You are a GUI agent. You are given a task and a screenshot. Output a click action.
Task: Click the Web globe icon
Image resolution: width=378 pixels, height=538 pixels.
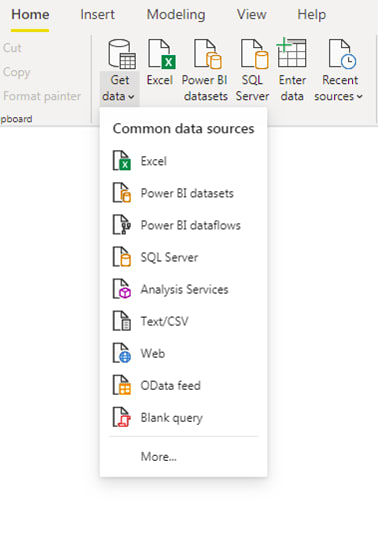122,353
